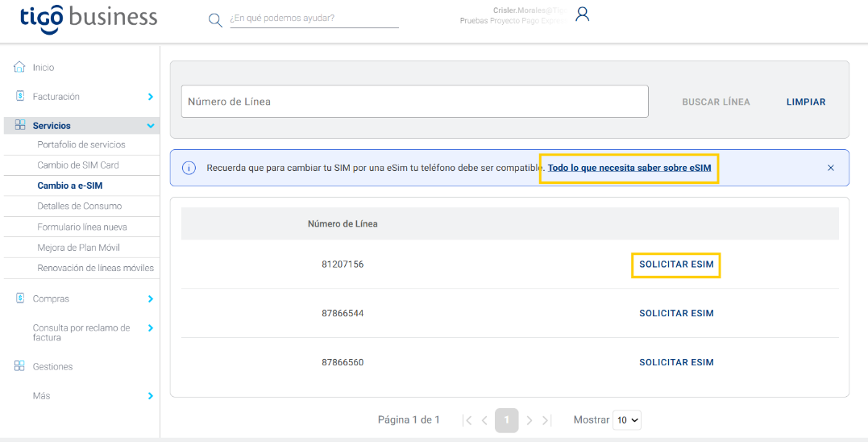868x442 pixels.
Task: Click the Número de Línea column header
Action: tap(343, 223)
